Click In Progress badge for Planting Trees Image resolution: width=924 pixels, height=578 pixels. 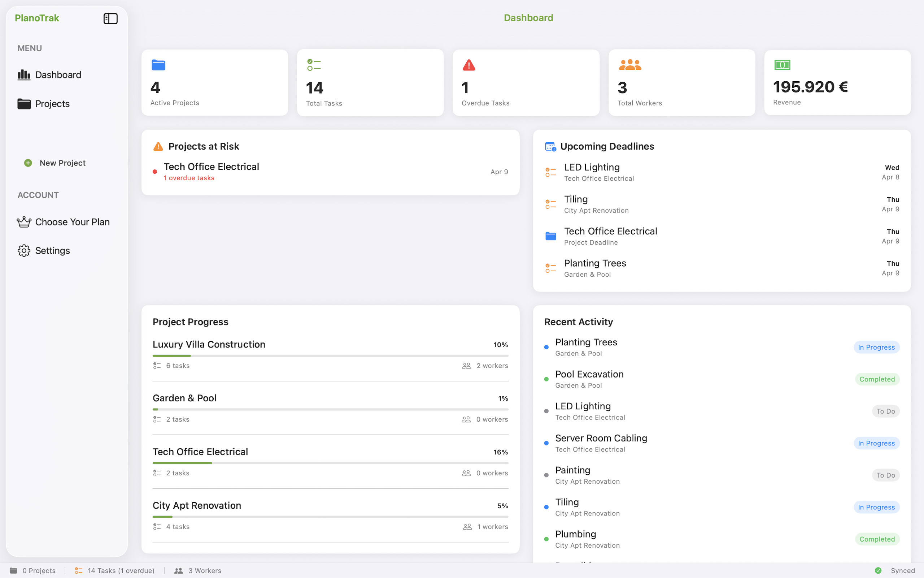point(876,347)
